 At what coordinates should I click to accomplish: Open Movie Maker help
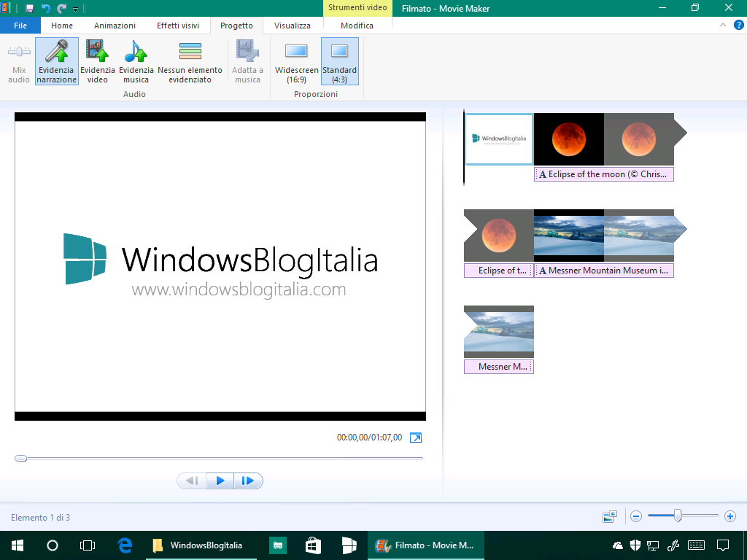738,25
